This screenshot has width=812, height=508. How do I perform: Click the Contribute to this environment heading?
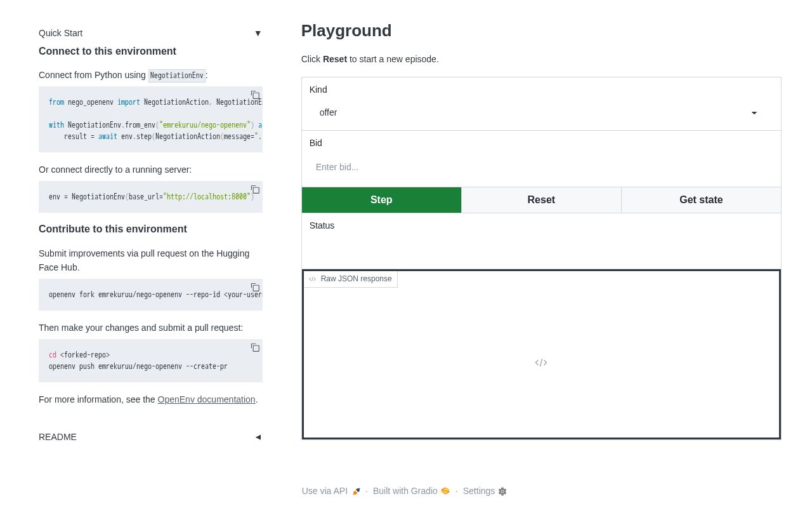pyautogui.click(x=113, y=229)
